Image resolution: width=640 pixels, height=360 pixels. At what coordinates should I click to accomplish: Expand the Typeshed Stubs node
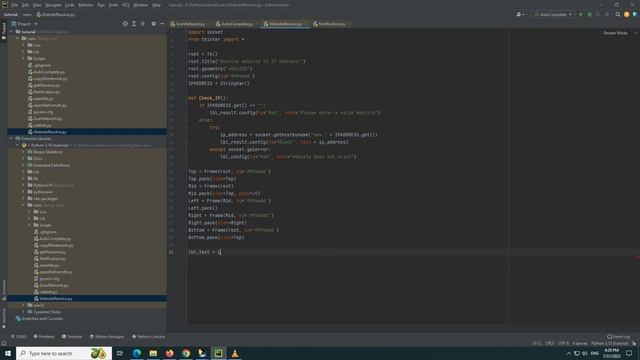click(x=24, y=312)
